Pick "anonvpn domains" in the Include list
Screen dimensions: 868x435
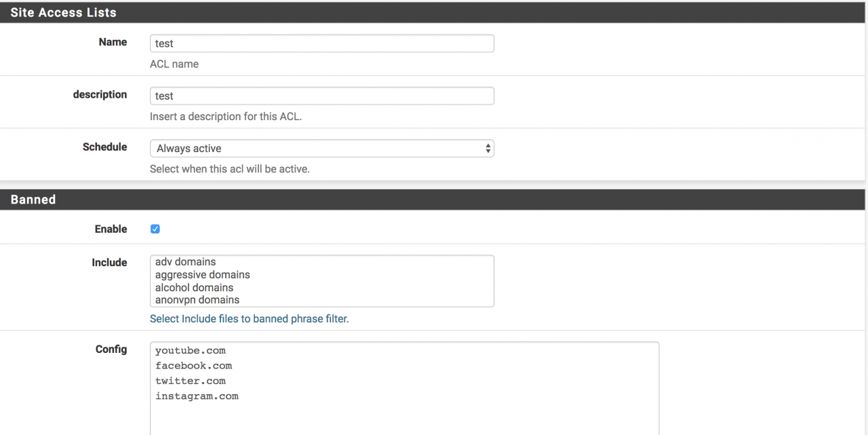pos(197,300)
